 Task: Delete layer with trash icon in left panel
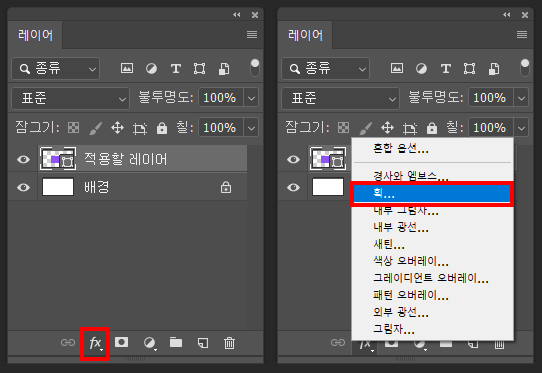[229, 343]
